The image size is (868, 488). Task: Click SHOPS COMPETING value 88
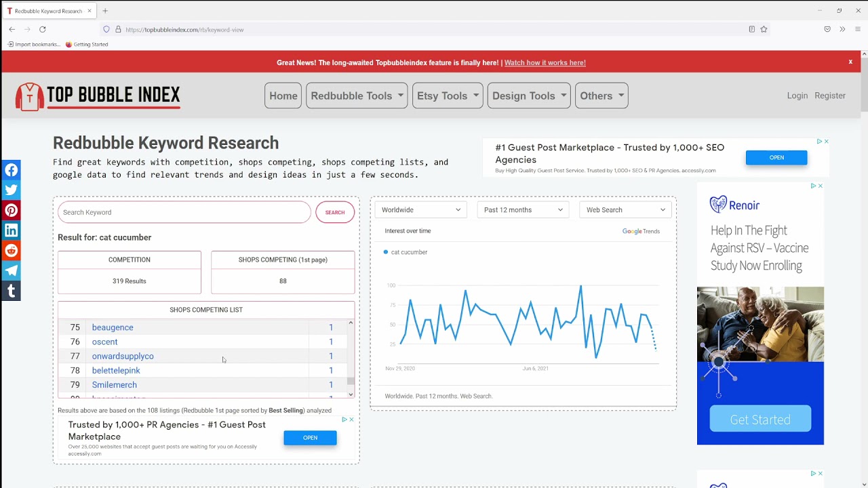click(283, 281)
